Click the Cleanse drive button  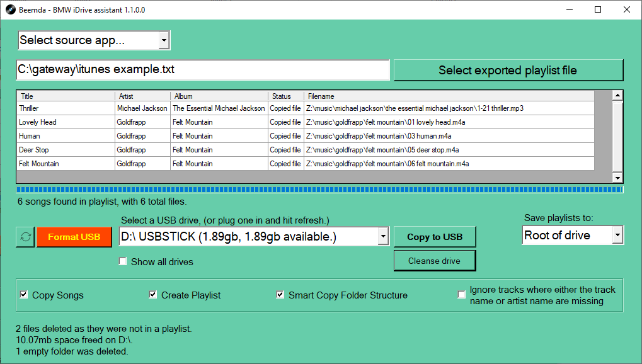(x=435, y=261)
